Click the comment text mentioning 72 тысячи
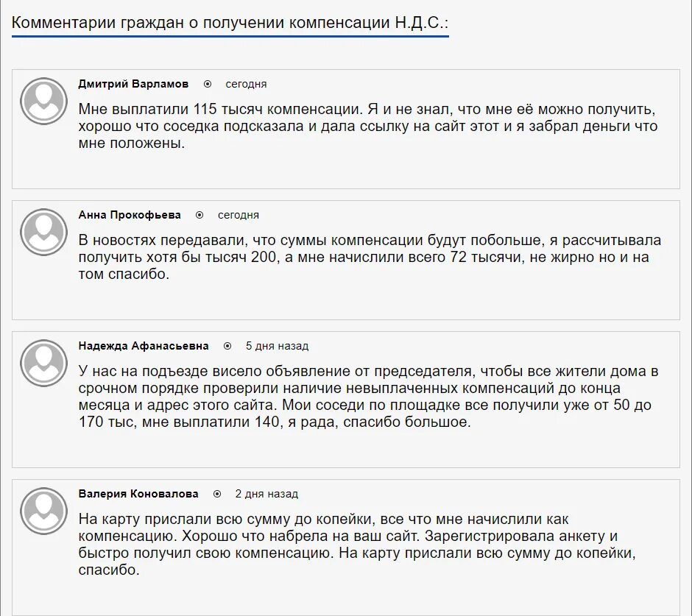Viewport: 692px width, 616px height. [x=370, y=258]
